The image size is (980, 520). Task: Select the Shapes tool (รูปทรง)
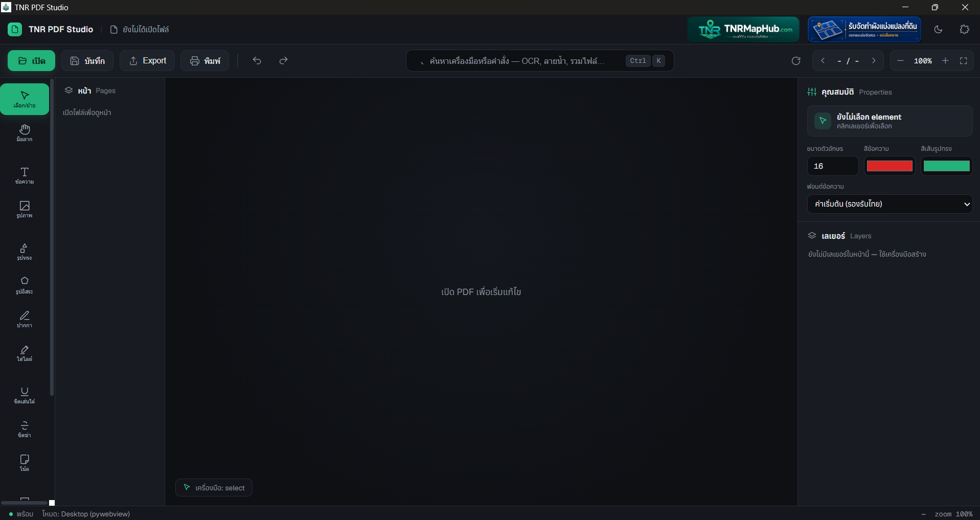click(25, 252)
